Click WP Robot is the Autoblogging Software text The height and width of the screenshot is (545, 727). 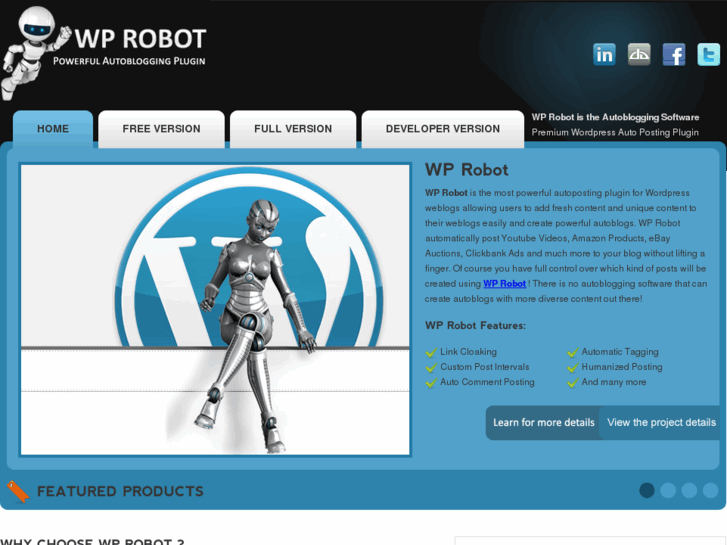(615, 117)
